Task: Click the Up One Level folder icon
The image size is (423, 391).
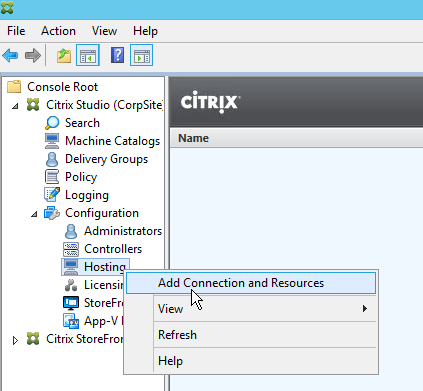Action: coord(64,55)
